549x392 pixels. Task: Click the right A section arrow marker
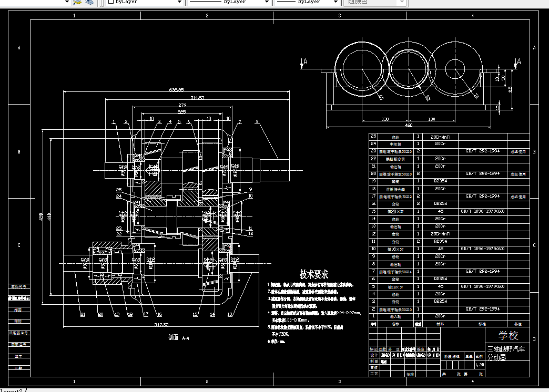pyautogui.click(x=517, y=63)
